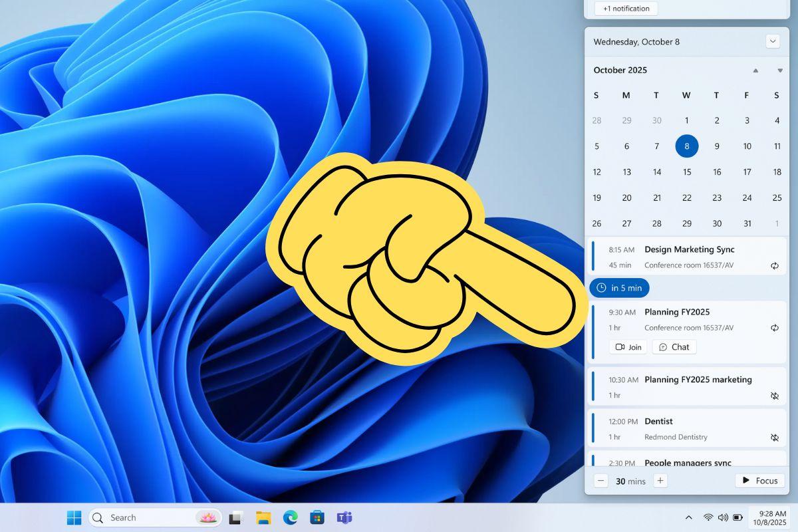Go to previous month with the up chevron
The image size is (798, 532).
point(755,70)
